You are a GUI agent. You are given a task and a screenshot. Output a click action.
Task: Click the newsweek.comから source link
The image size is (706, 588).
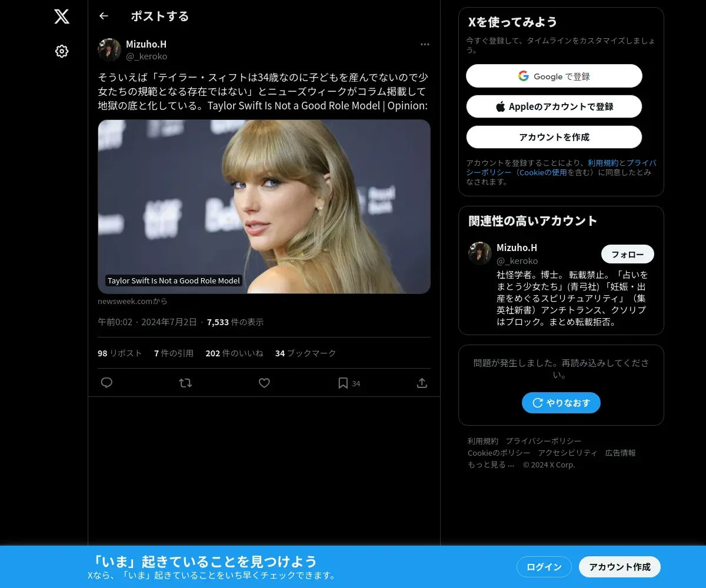point(132,301)
